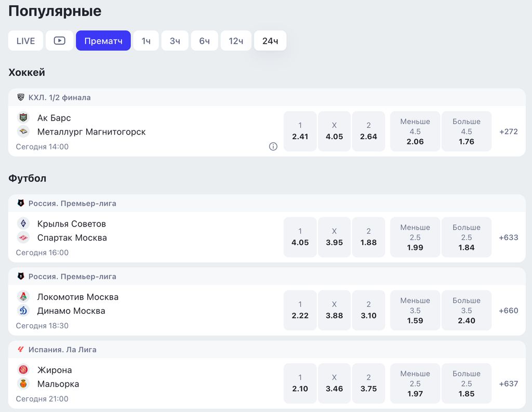Viewport: 532px width, 412px height.
Task: Bet on Ак Барс win at 2.41
Action: pyautogui.click(x=300, y=131)
